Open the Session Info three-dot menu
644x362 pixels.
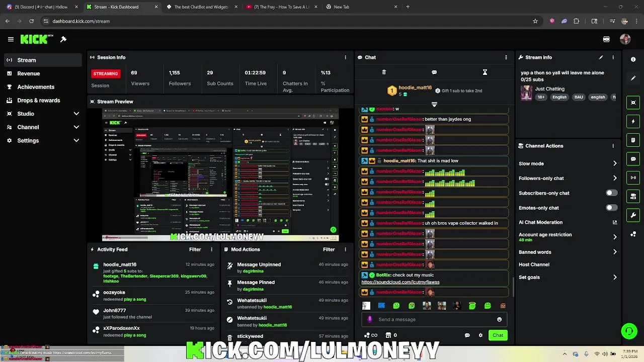click(x=345, y=57)
